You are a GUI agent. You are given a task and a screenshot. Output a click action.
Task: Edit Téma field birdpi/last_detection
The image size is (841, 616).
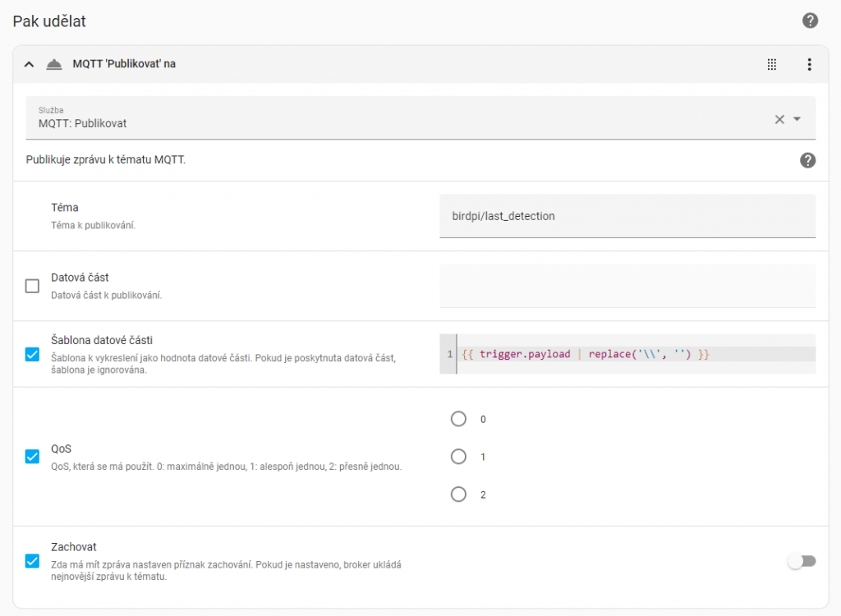(x=627, y=216)
